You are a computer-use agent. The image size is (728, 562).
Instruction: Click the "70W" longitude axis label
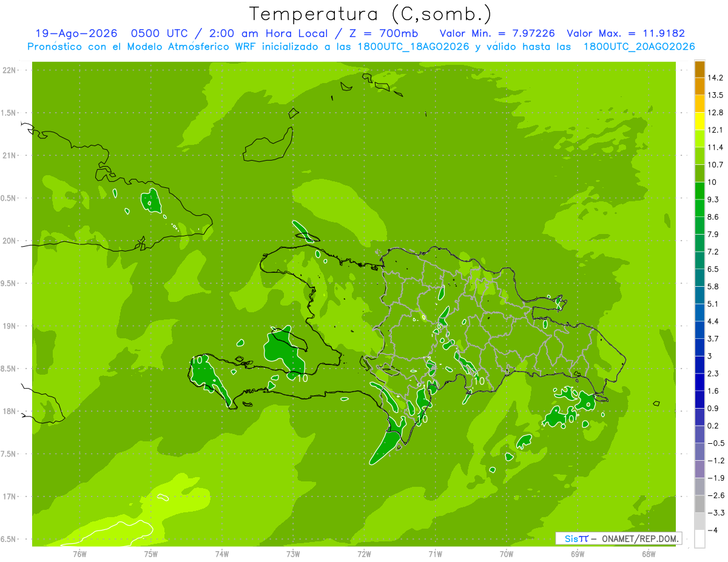click(507, 554)
